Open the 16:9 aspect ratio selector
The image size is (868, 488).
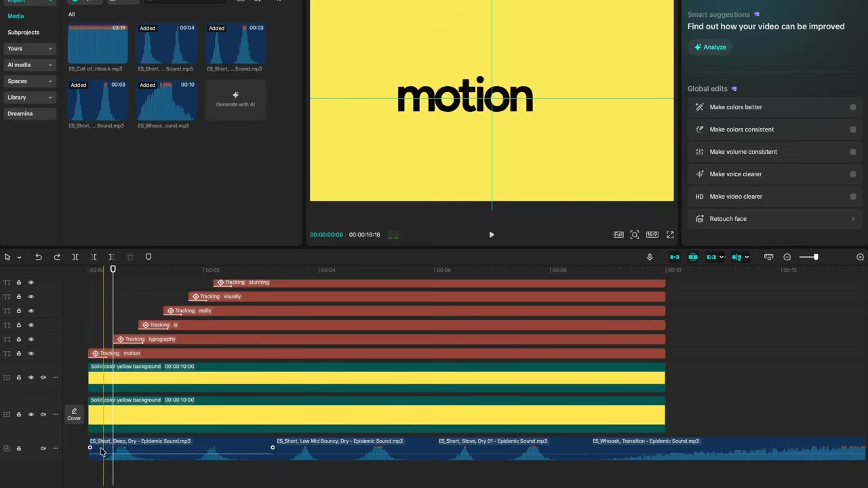point(652,235)
